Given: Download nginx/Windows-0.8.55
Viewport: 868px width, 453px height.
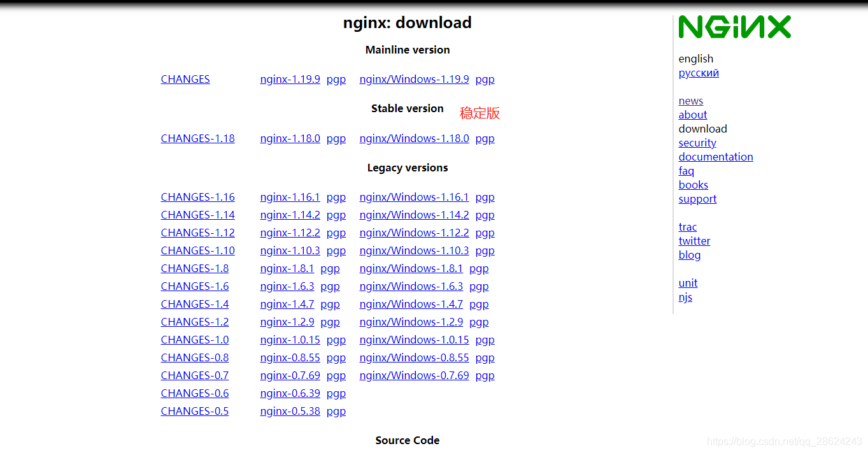Looking at the screenshot, I should [x=414, y=357].
